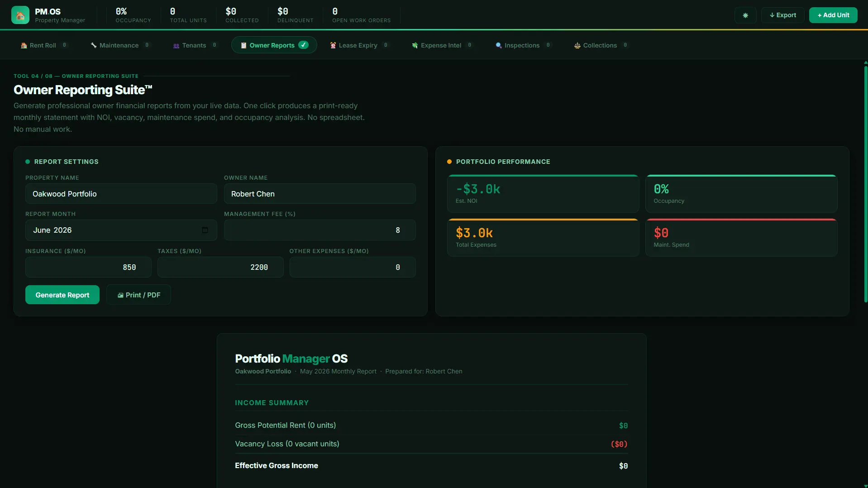The width and height of the screenshot is (868, 488).
Task: Open the Report Month calendar picker icon
Action: pos(205,230)
